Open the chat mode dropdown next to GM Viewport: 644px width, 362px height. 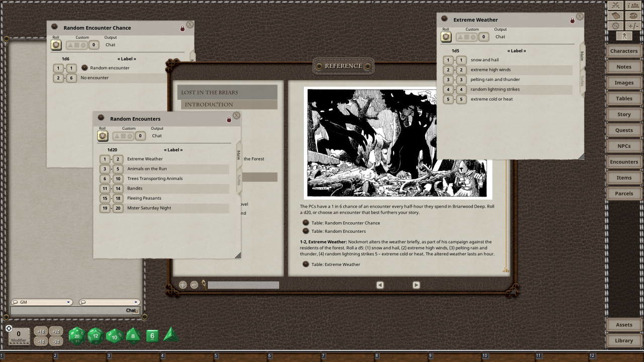(108, 302)
